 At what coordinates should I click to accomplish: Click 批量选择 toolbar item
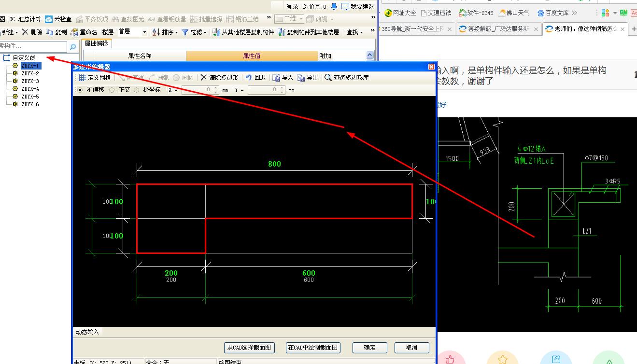207,19
